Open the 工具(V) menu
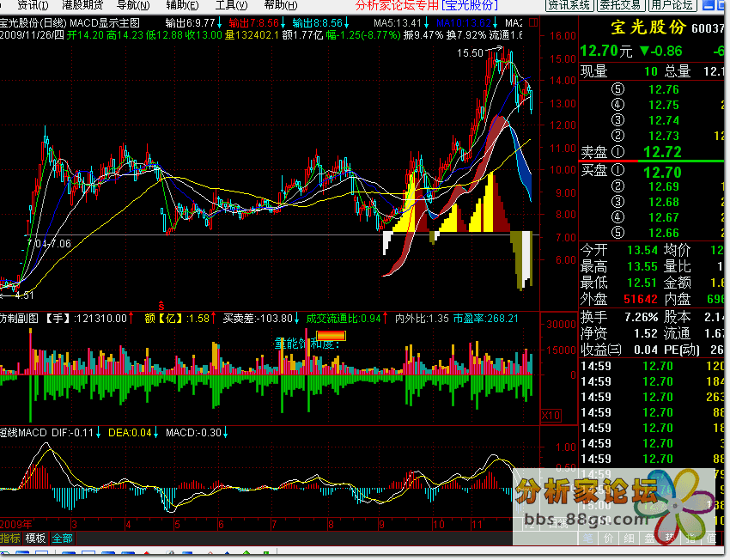The height and width of the screenshot is (560, 730). (x=231, y=5)
